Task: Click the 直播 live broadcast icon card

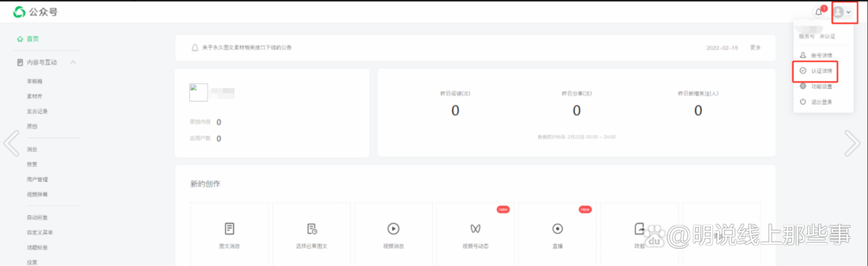Action: (x=558, y=229)
